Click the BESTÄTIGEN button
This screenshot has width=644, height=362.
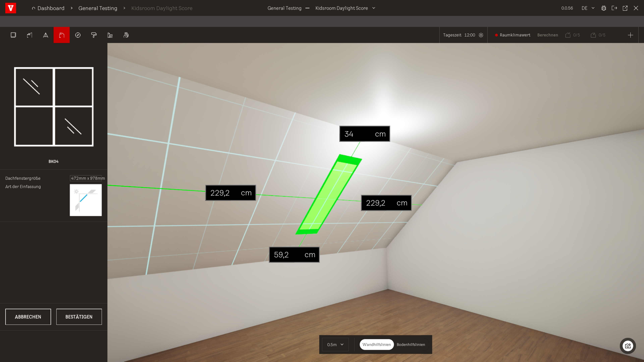79,317
